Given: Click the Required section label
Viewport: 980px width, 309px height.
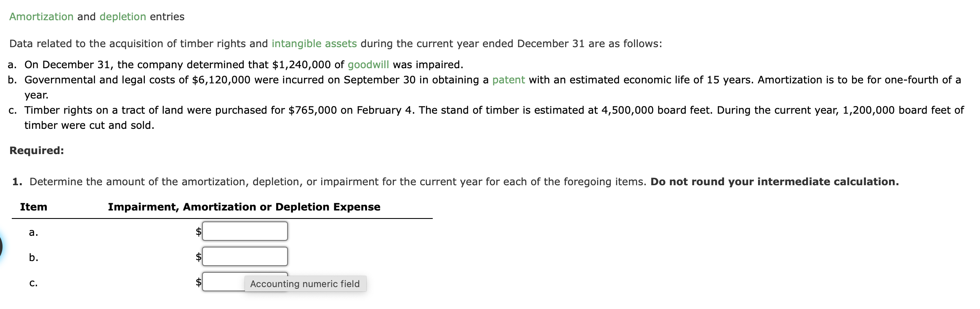Looking at the screenshot, I should pos(36,150).
